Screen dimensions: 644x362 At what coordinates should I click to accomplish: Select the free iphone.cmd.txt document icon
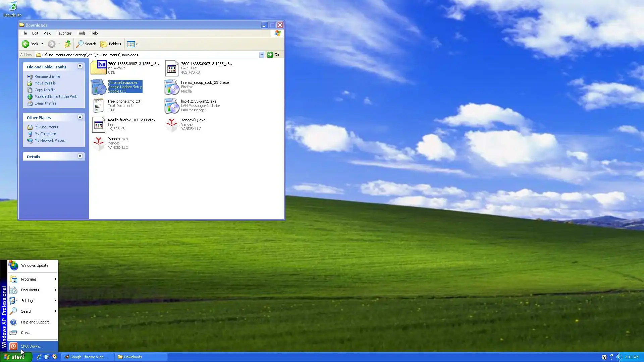coord(99,106)
